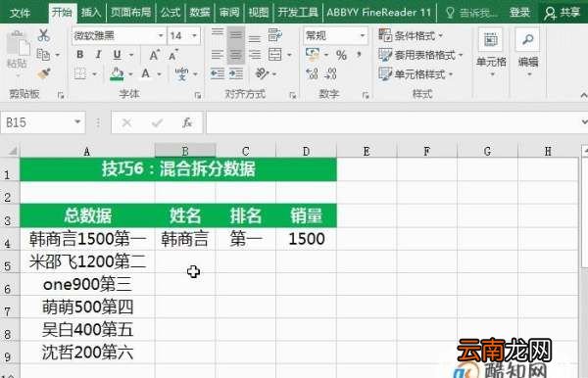
Task: Increase decimal places
Action: tap(312, 73)
